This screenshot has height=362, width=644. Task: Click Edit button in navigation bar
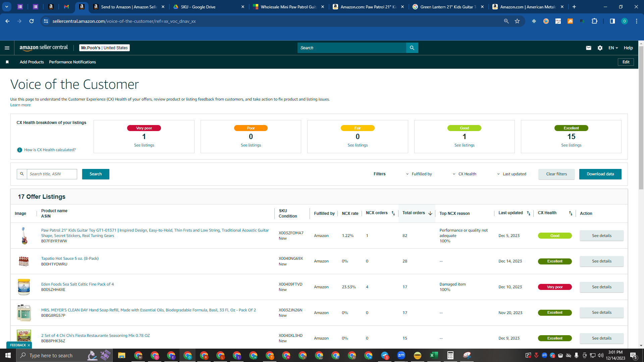pos(626,62)
